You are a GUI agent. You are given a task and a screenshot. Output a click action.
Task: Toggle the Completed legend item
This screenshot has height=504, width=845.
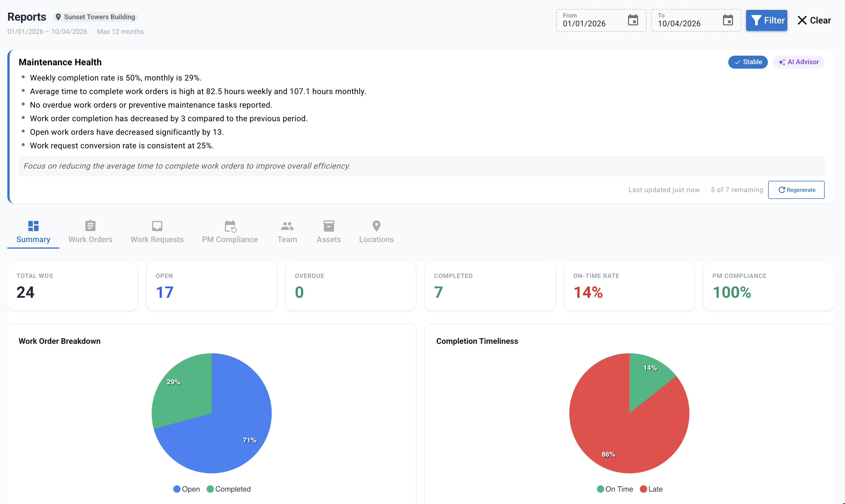[229, 489]
